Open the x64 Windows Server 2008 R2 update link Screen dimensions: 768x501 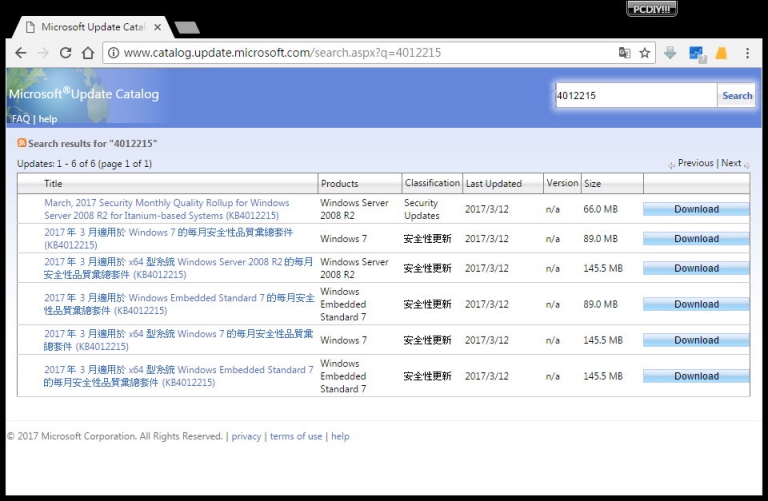(178, 268)
